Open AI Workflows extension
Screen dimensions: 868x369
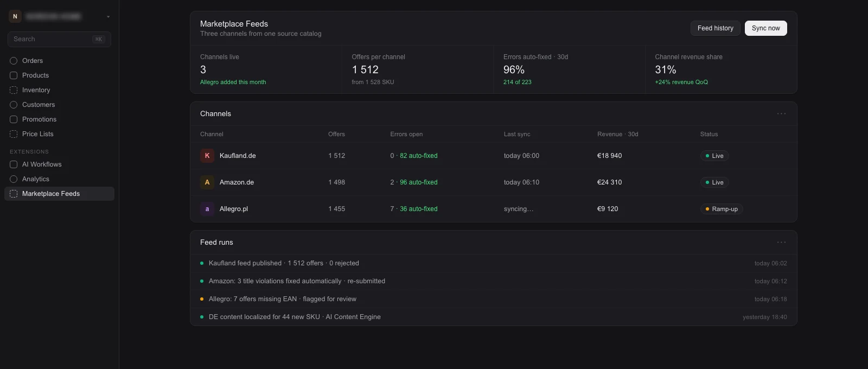tap(59, 164)
